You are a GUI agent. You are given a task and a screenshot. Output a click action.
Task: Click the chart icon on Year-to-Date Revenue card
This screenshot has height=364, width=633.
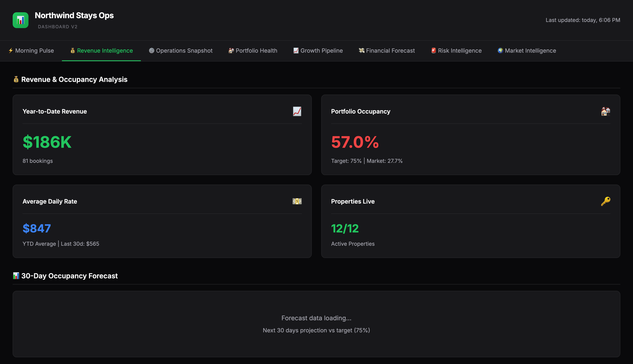click(x=297, y=111)
